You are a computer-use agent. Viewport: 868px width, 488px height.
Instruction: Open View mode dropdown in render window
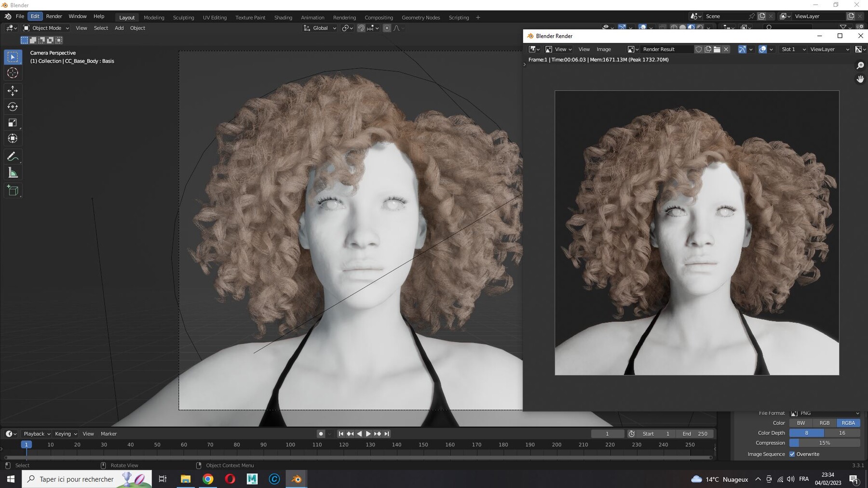558,49
